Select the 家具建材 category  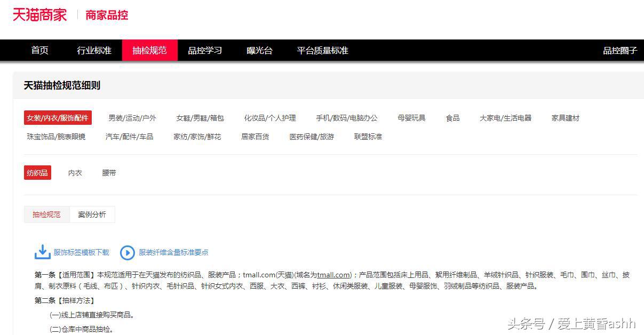566,118
